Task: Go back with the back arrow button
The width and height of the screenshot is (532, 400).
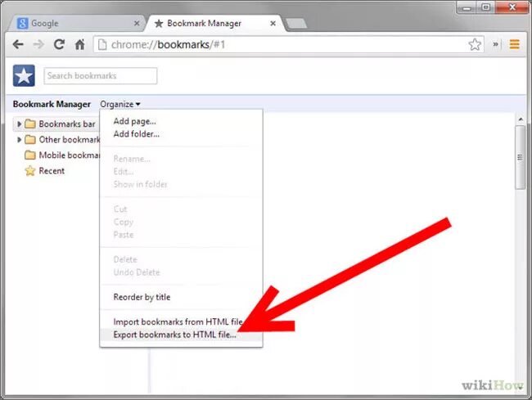Action: [x=18, y=44]
